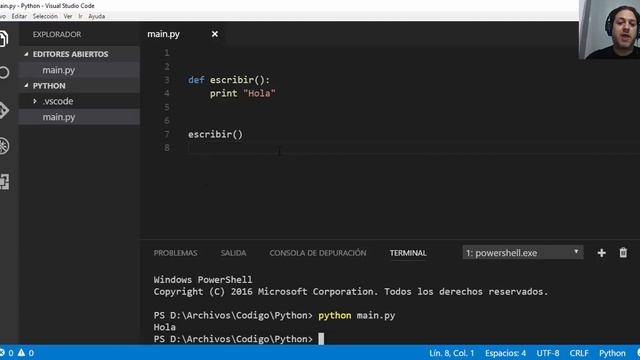Open the Explorer files icon in activity bar

point(4,39)
